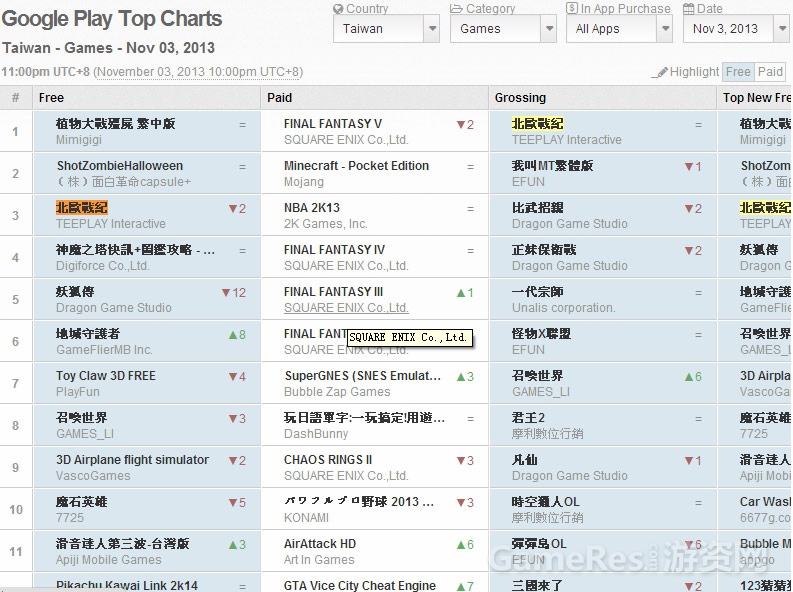Click the Highlight pencil icon
Viewport: 793px width, 592px height.
coord(659,73)
